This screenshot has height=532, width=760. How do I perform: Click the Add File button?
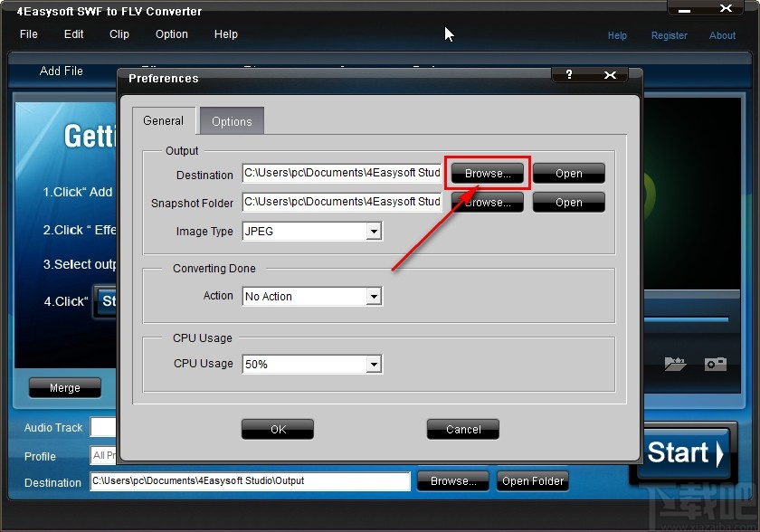[60, 71]
